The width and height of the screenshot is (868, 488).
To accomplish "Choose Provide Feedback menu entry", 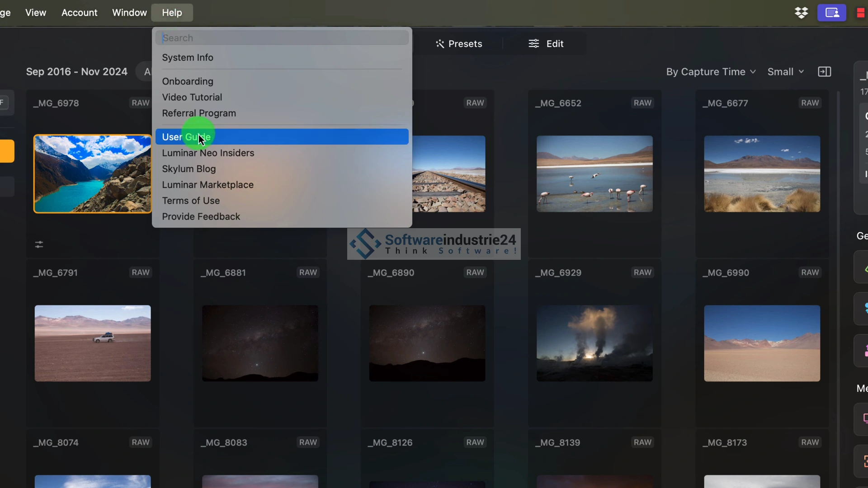I will 201,216.
